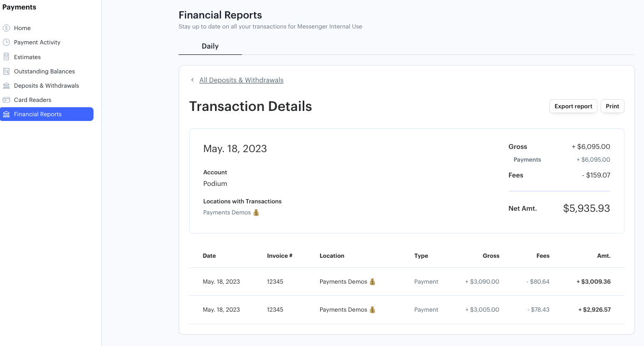Click the Estimates document icon
This screenshot has width=644, height=346.
pyautogui.click(x=6, y=57)
